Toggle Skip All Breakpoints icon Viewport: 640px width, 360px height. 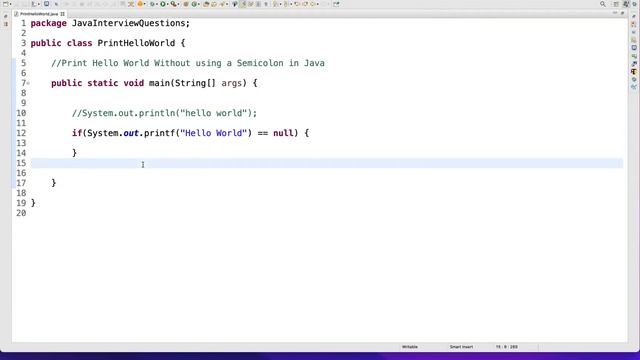point(56,4)
